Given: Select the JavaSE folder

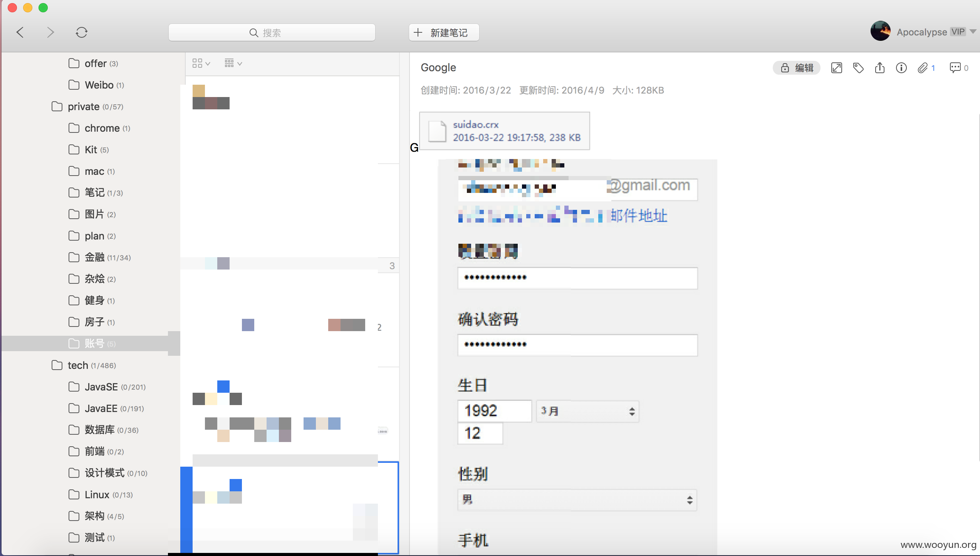Looking at the screenshot, I should coord(107,387).
